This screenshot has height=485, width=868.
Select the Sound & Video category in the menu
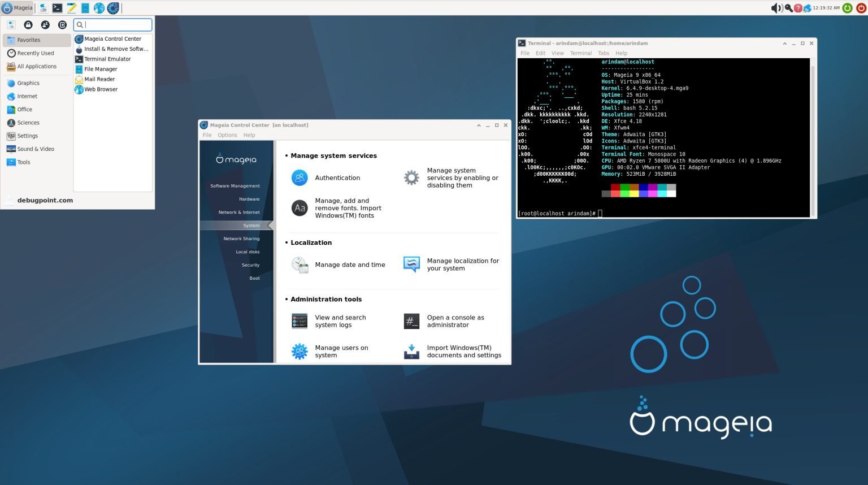point(36,149)
